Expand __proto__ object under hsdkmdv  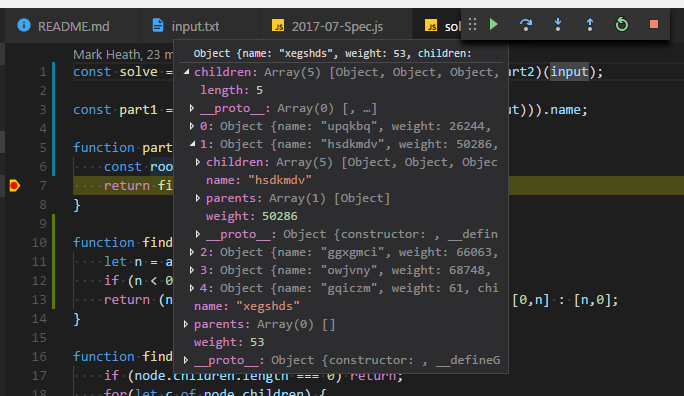coord(198,234)
